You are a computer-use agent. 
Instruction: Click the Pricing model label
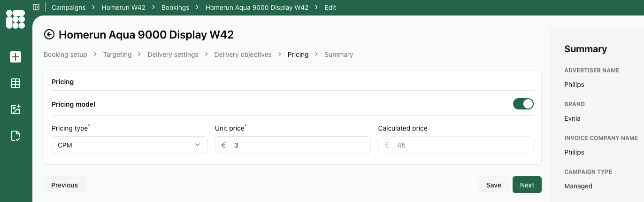click(x=73, y=104)
